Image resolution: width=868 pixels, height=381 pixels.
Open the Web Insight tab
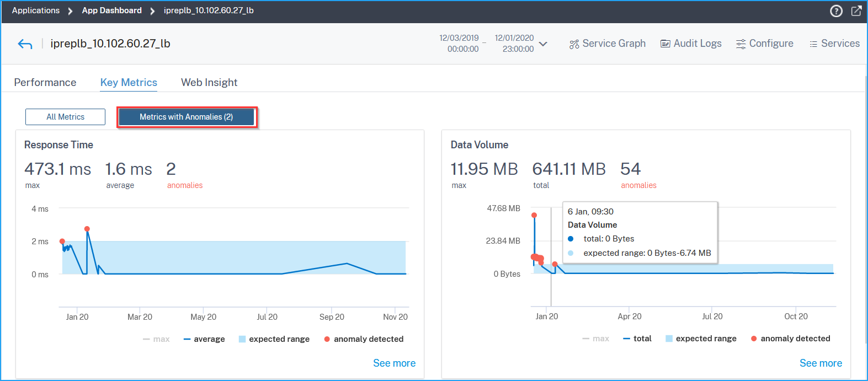(x=209, y=82)
